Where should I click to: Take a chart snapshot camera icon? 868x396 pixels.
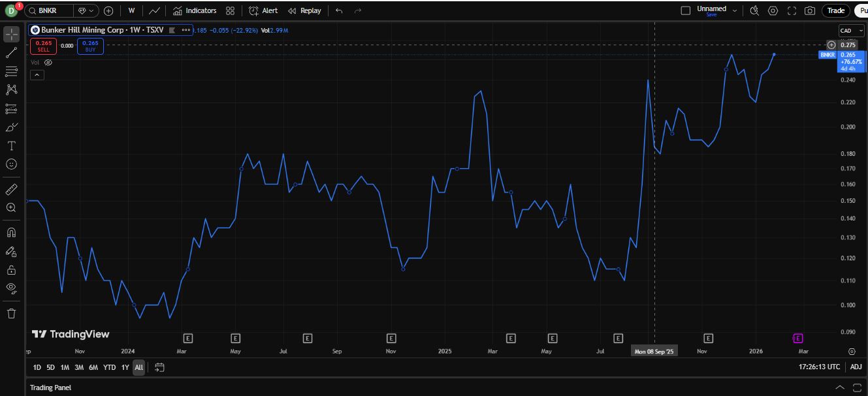810,10
